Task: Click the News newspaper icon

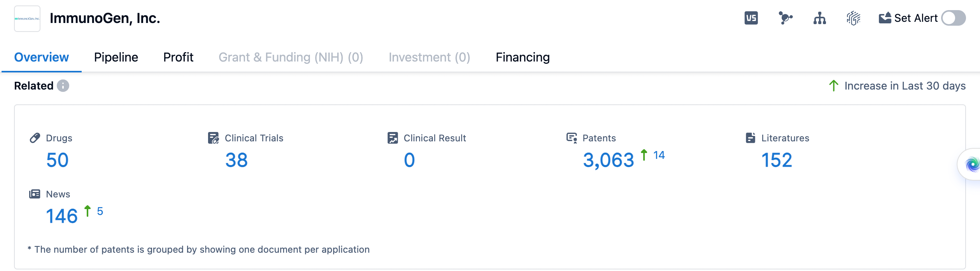Action: pos(35,194)
